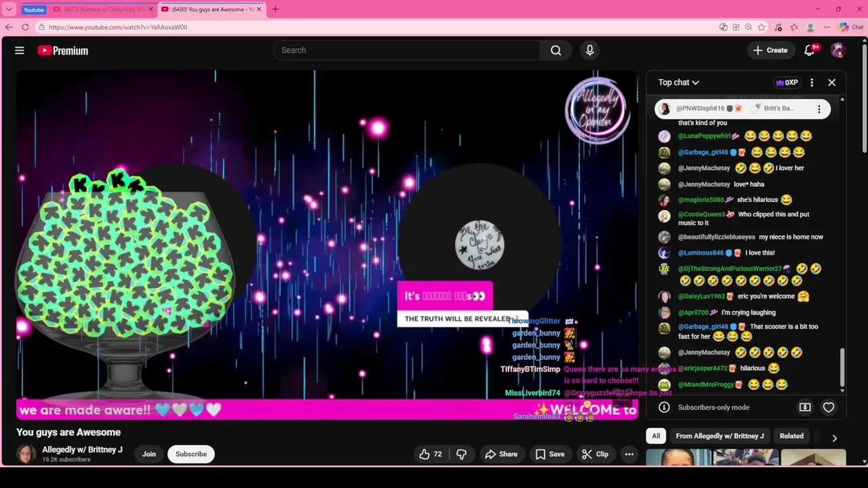
Task: Click the video title You guys are Awesome
Action: pos(68,432)
